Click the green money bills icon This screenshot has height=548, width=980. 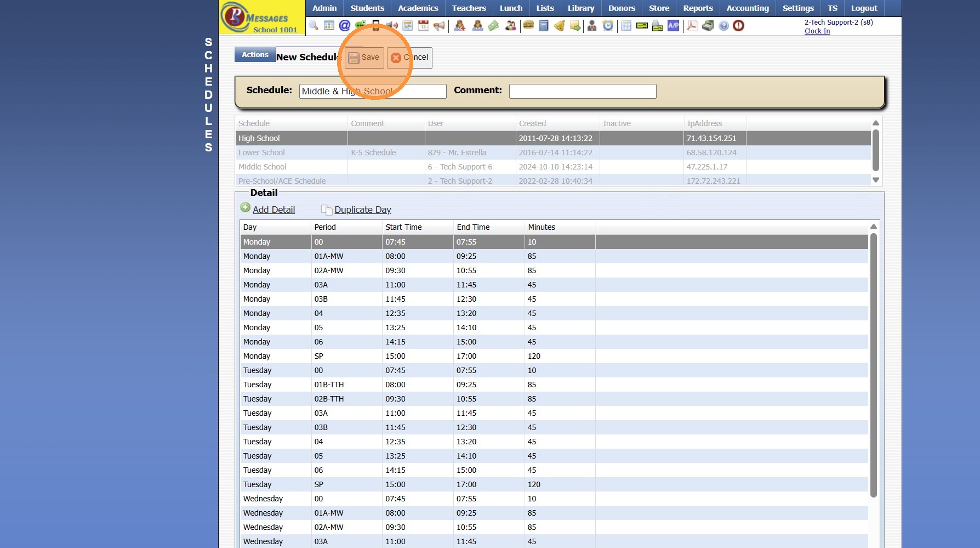(493, 26)
